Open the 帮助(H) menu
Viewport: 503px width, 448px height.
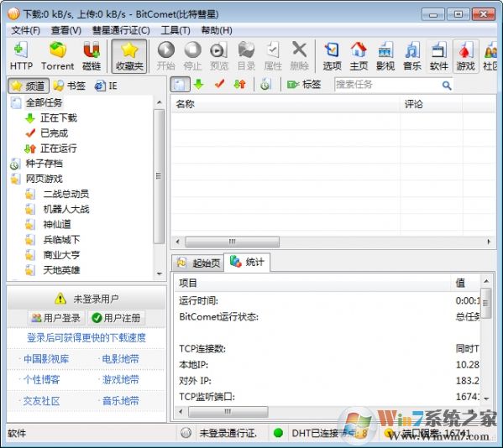click(217, 30)
